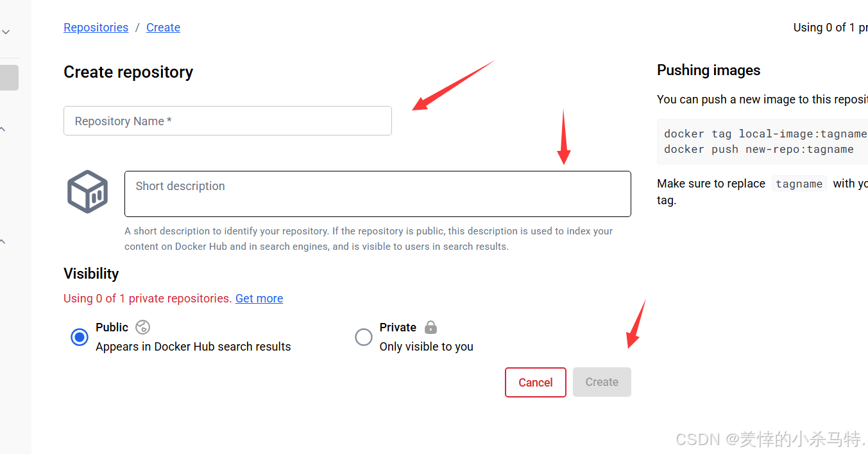Collapse the sidebar section below the highlighted item
This screenshot has width=868, height=454.
tap(3, 130)
